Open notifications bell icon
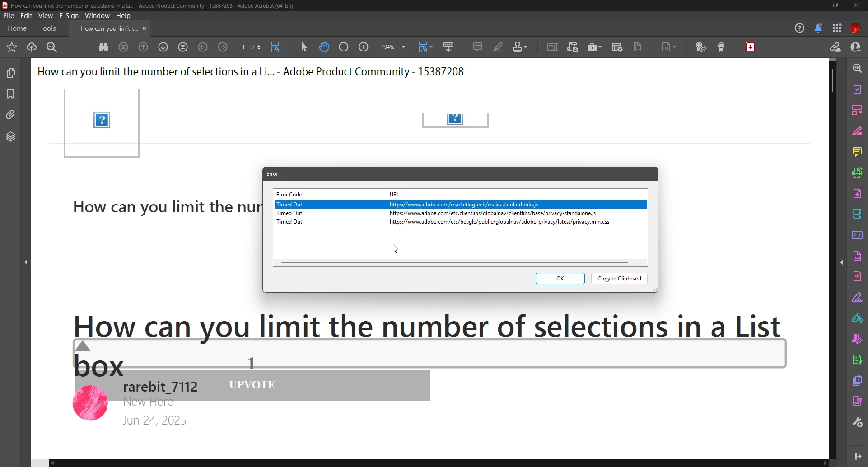 (818, 28)
